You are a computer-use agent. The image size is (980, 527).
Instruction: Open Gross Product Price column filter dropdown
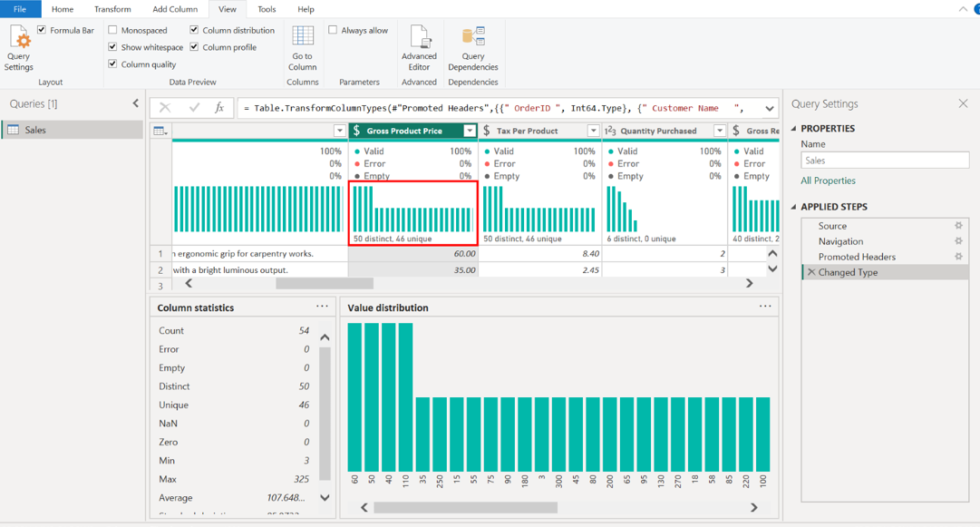[470, 131]
